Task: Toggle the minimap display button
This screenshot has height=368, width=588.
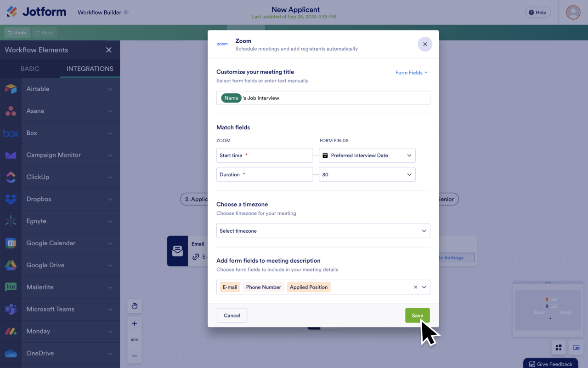Action: (576, 347)
